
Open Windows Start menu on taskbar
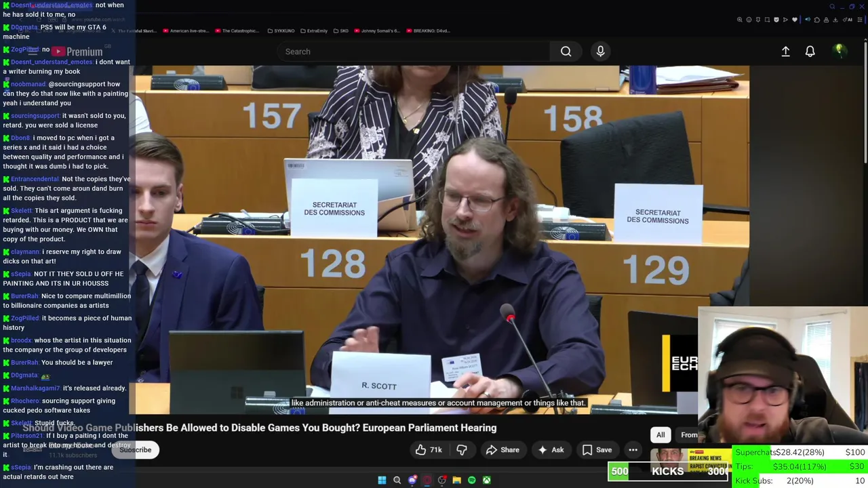[382, 480]
